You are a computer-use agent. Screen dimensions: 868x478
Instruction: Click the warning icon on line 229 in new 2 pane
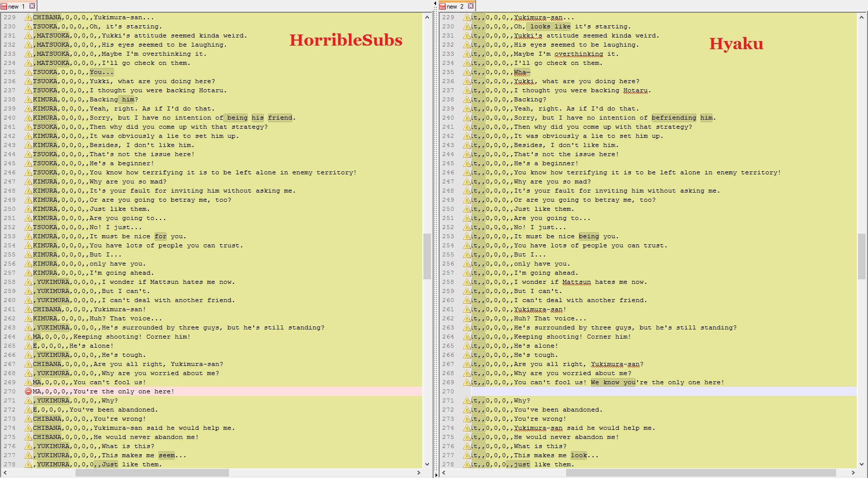point(467,17)
